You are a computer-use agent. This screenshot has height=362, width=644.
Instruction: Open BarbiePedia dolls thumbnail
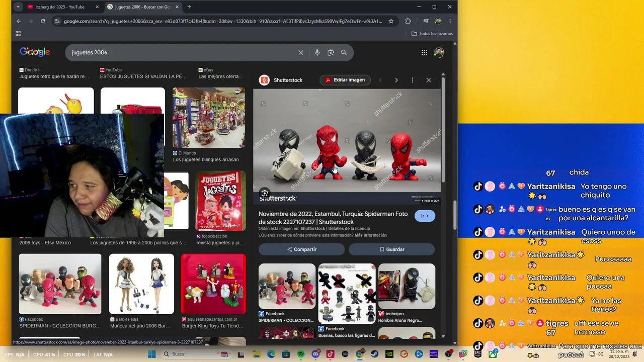[141, 284]
